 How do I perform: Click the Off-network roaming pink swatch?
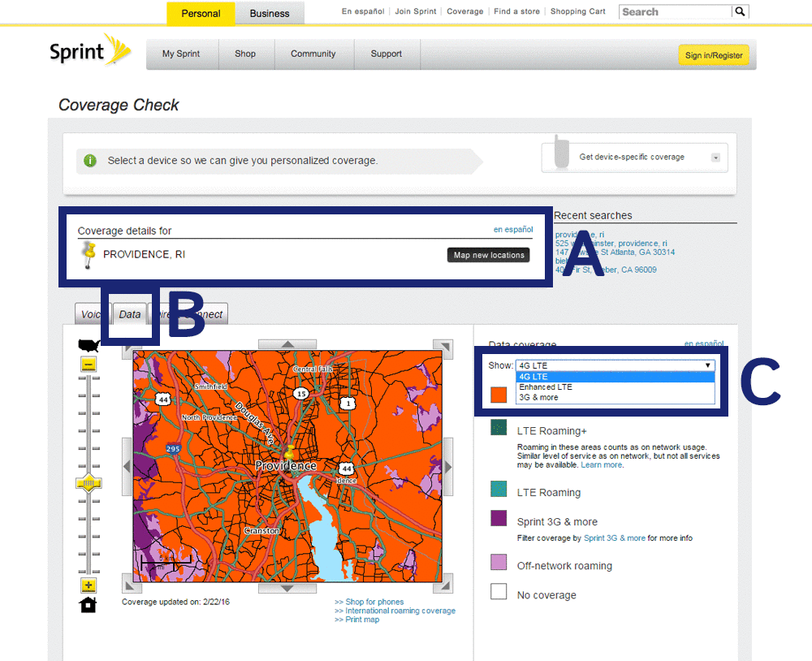tap(499, 562)
